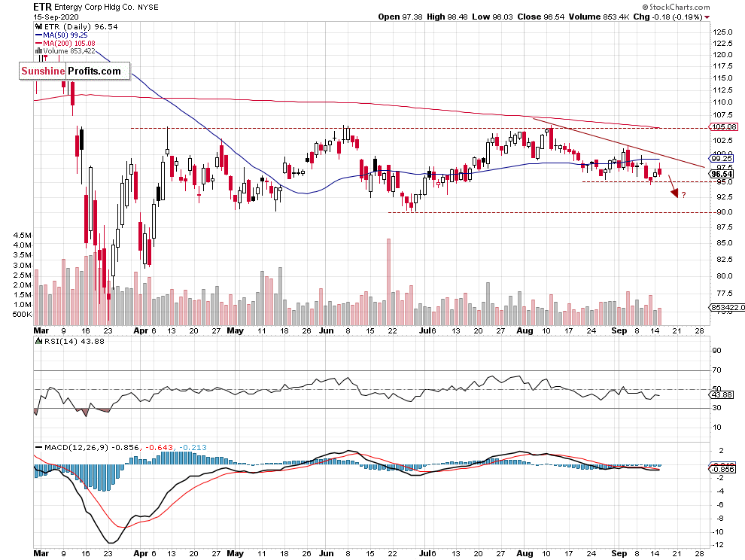Click the tall volume spike bar near Jun 22
Image resolution: width=745 pixels, height=560 pixels.
[x=388, y=282]
